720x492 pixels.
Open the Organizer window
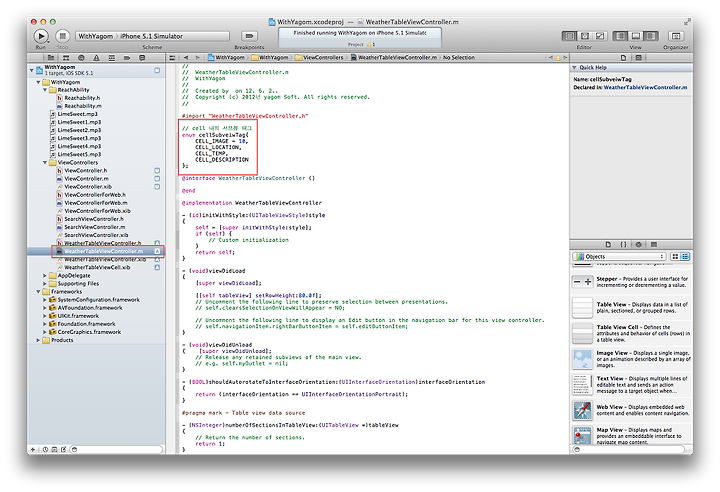pos(675,36)
